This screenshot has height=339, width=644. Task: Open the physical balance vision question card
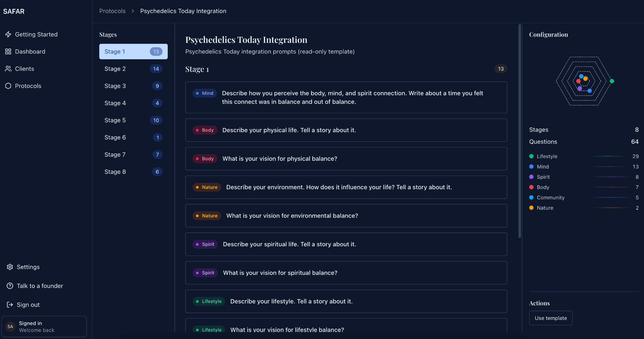click(346, 159)
